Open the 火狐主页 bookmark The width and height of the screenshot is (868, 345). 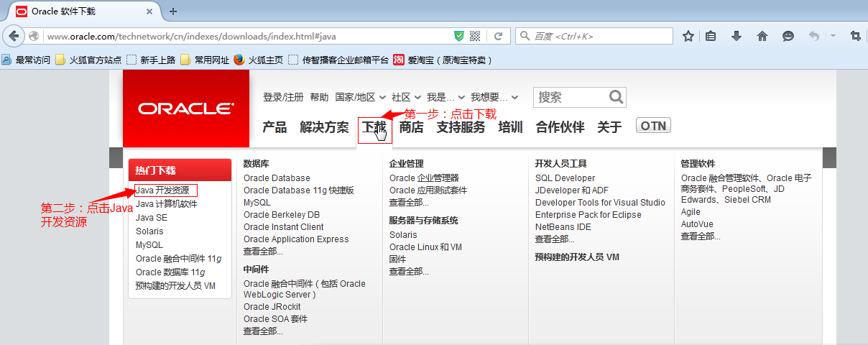click(258, 60)
